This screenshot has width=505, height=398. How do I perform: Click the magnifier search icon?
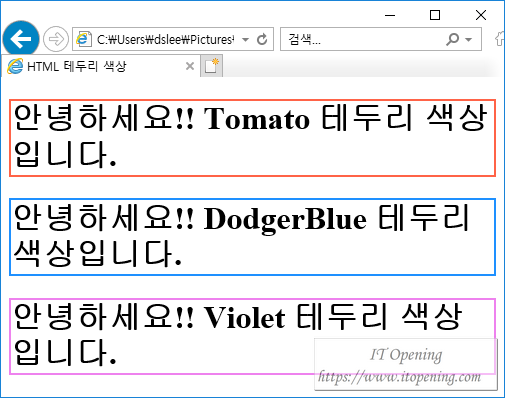point(452,39)
